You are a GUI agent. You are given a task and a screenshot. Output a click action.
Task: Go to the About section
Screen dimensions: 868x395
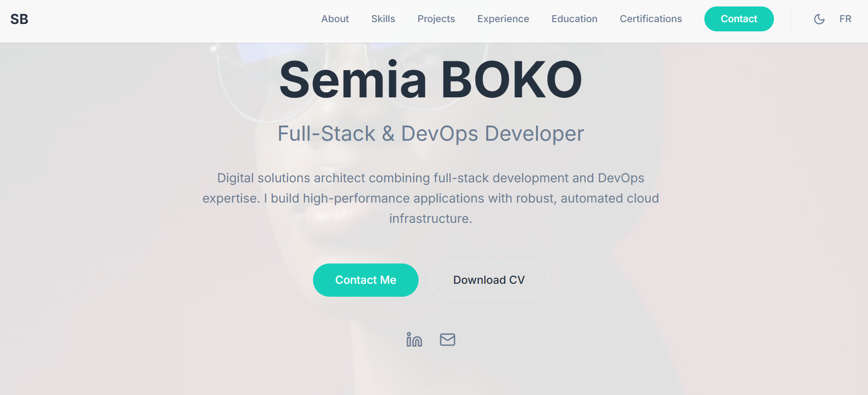pos(335,19)
